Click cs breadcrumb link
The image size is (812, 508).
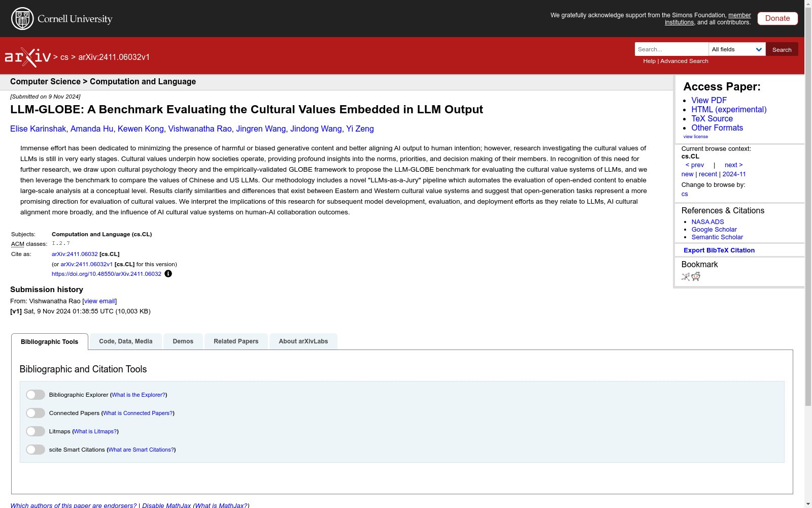point(64,57)
